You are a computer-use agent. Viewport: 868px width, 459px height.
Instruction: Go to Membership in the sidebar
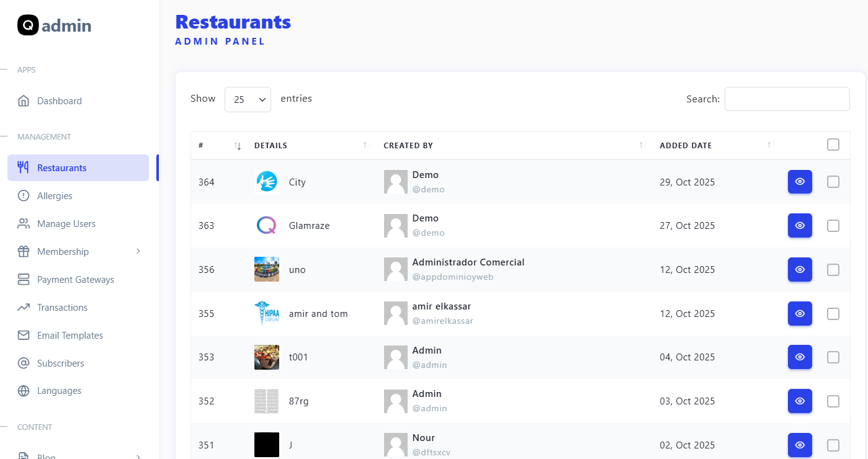click(63, 252)
